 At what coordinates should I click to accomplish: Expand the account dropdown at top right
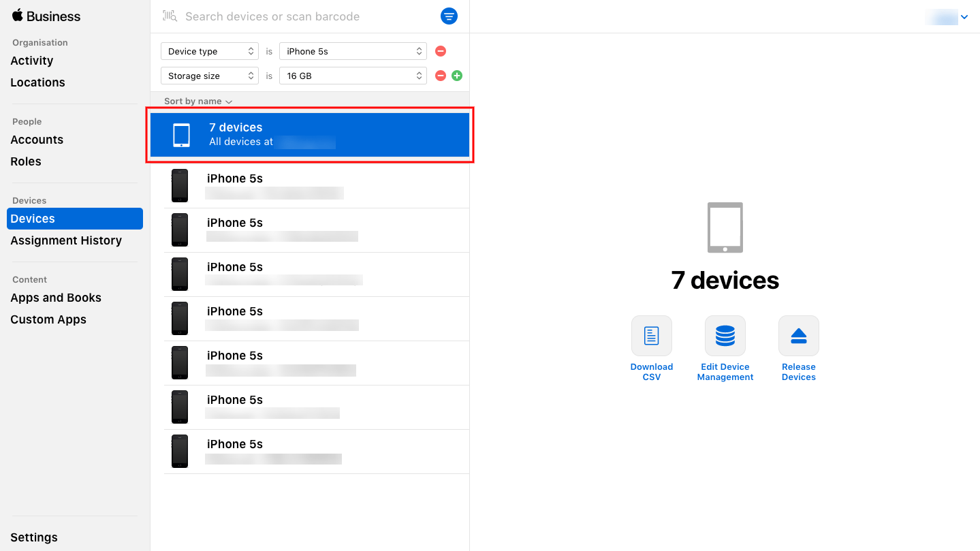[x=964, y=16]
